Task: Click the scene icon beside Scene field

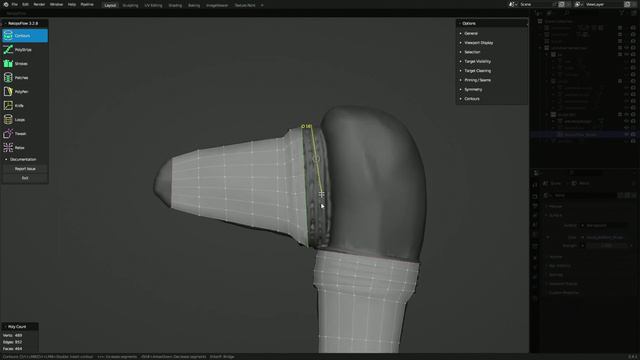Action: coord(511,4)
